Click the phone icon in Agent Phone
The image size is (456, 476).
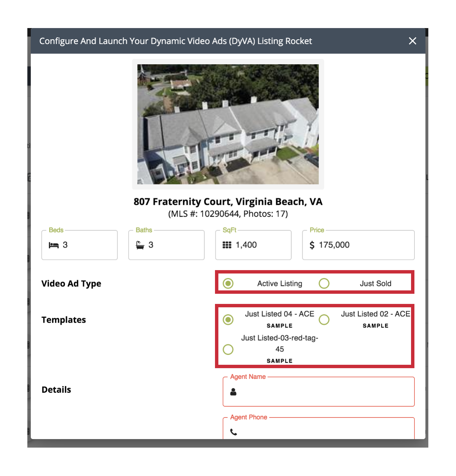pyautogui.click(x=234, y=432)
